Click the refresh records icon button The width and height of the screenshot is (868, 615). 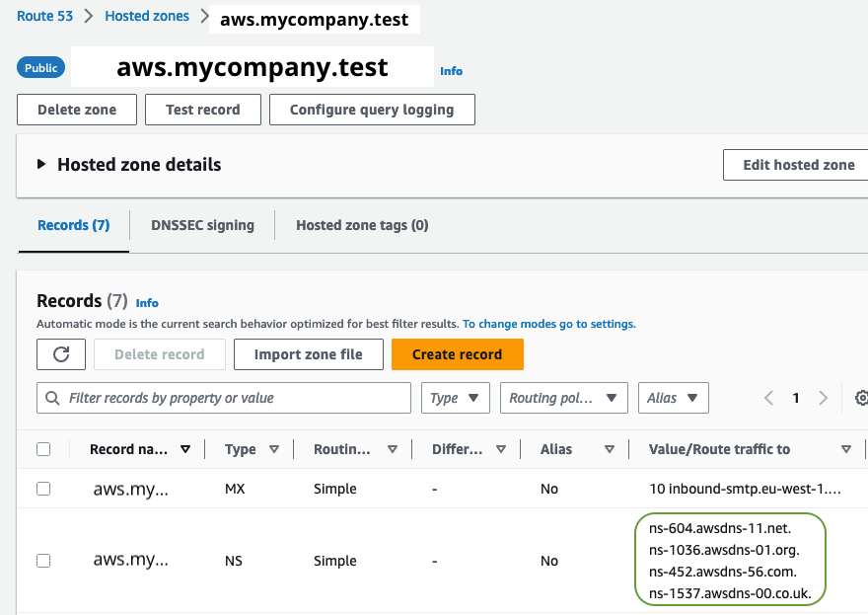pos(61,354)
